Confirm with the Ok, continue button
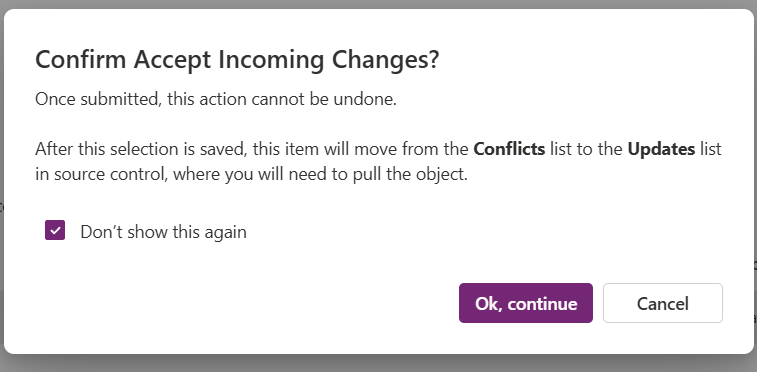The image size is (757, 372). point(526,303)
